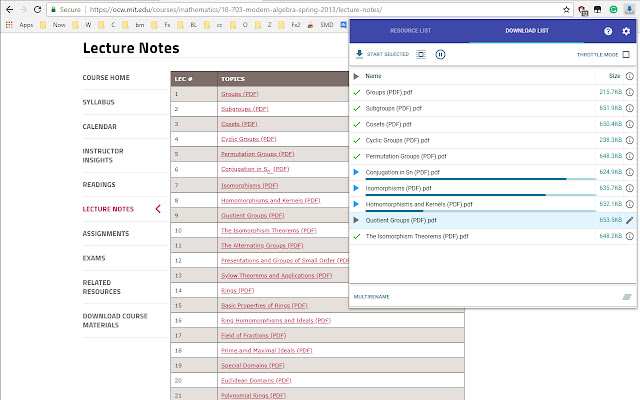
Task: Click the select-all icon next to Start Selected
Action: click(421, 54)
